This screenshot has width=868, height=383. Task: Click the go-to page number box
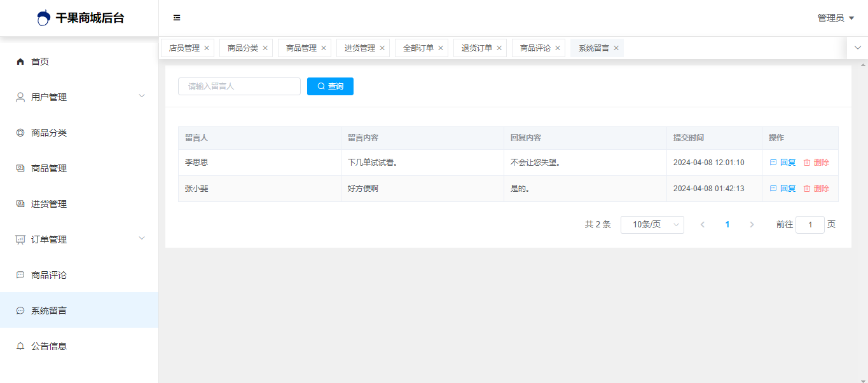(x=809, y=225)
